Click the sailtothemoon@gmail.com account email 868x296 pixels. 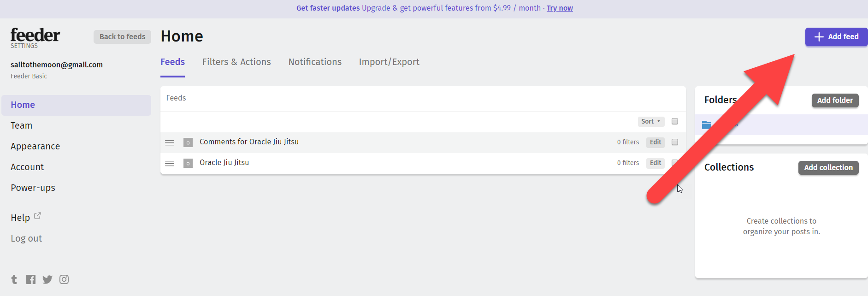coord(57,65)
